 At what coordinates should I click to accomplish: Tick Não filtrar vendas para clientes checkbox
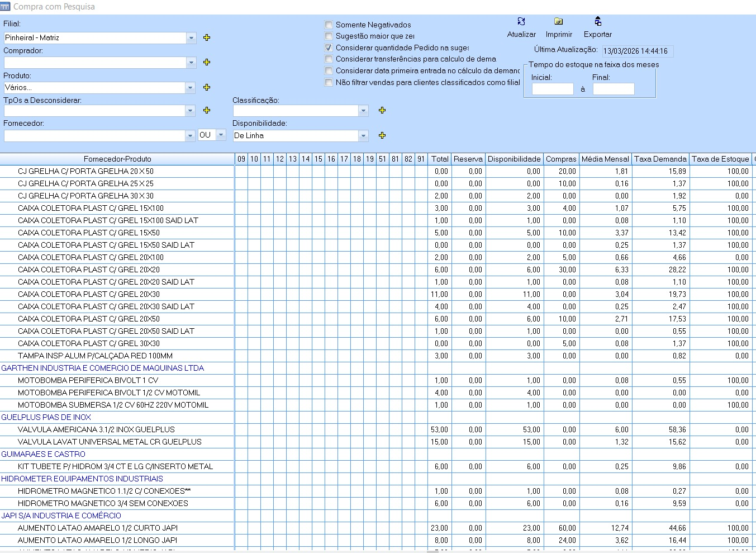click(329, 82)
